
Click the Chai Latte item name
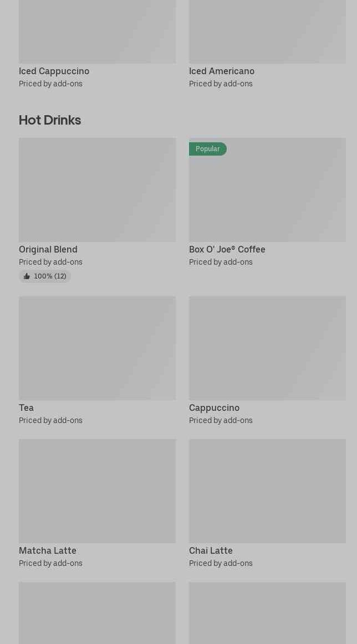[x=211, y=551]
